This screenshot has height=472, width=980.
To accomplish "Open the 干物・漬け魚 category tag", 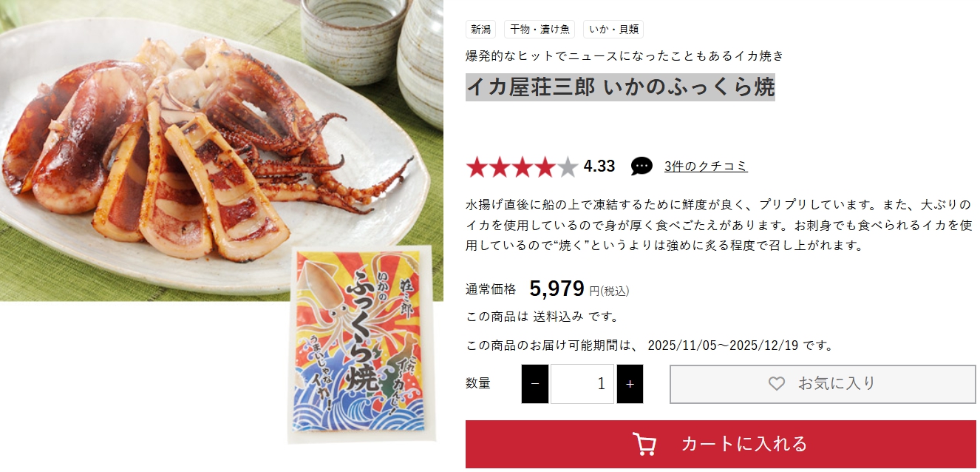I will point(540,30).
